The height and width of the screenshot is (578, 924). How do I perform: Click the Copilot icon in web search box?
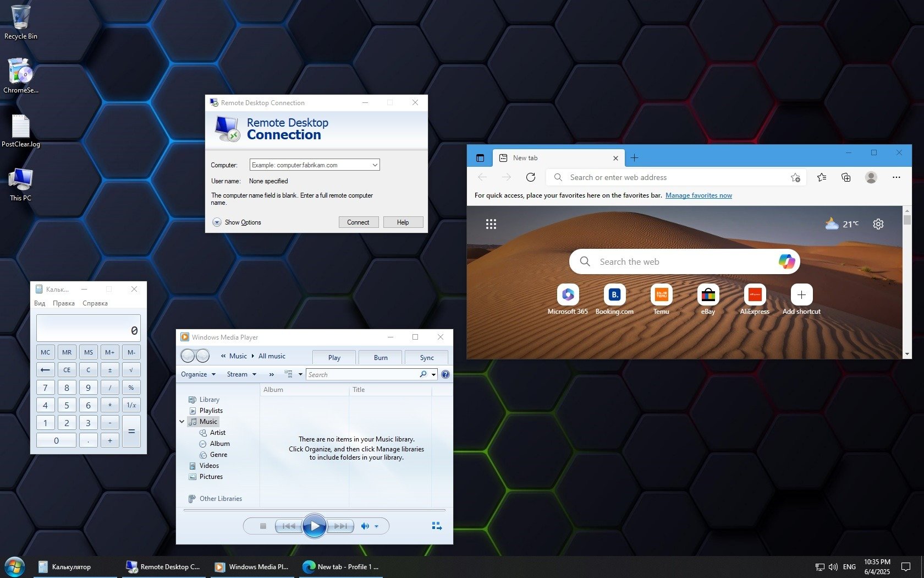tap(787, 261)
